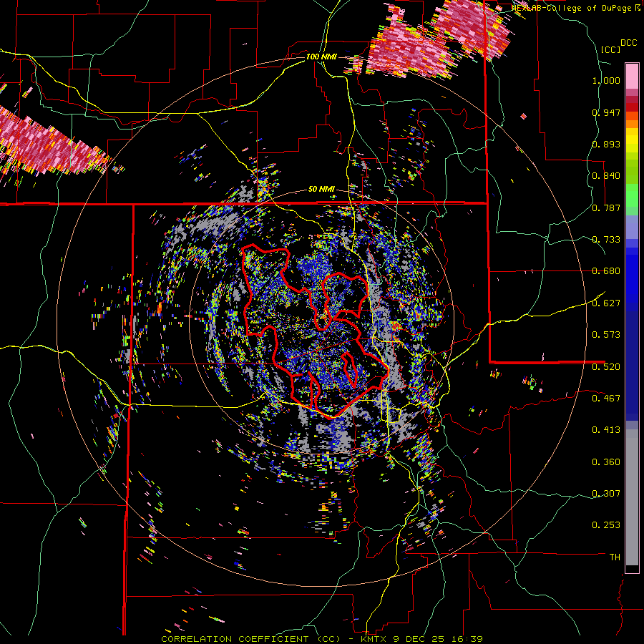Screen dimensions: 644x644
Task: Click the yellow segment of the color bar
Action: pyautogui.click(x=632, y=140)
